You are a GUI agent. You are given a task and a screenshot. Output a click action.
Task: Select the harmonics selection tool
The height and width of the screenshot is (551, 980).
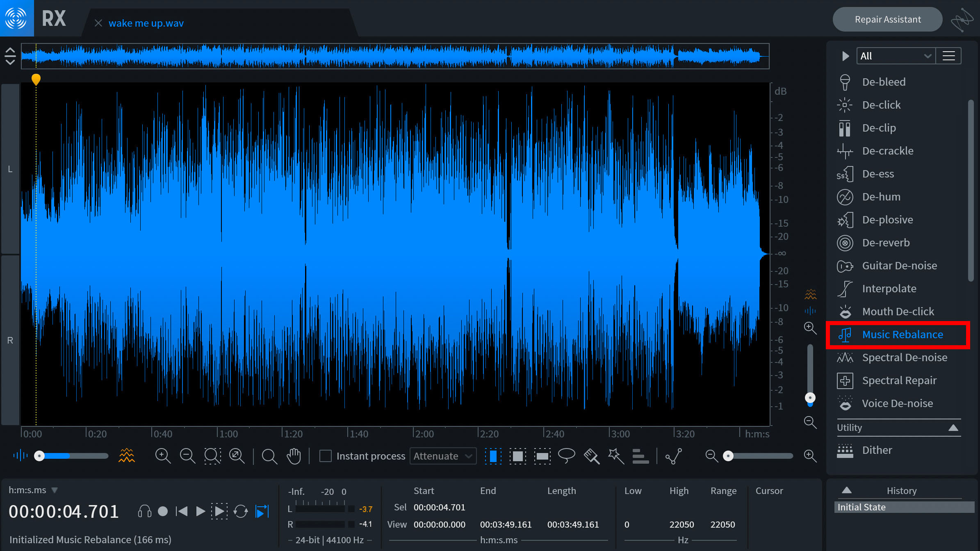640,456
